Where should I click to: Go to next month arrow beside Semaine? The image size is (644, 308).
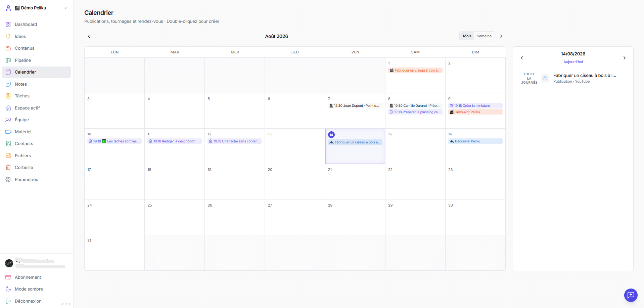pyautogui.click(x=501, y=36)
